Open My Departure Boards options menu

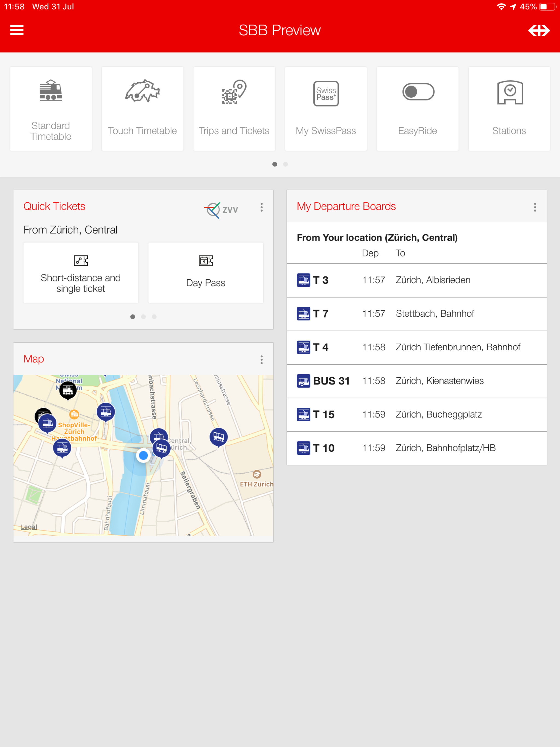[535, 207]
